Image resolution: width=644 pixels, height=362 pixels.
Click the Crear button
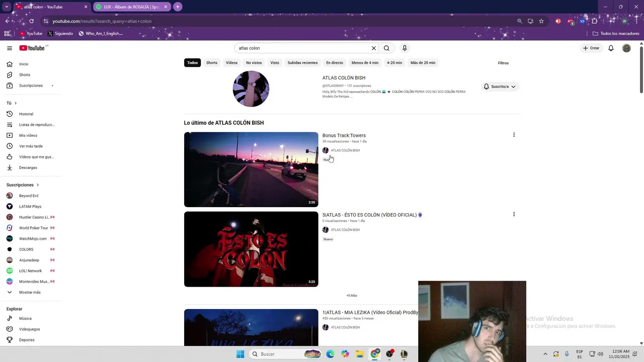(591, 48)
